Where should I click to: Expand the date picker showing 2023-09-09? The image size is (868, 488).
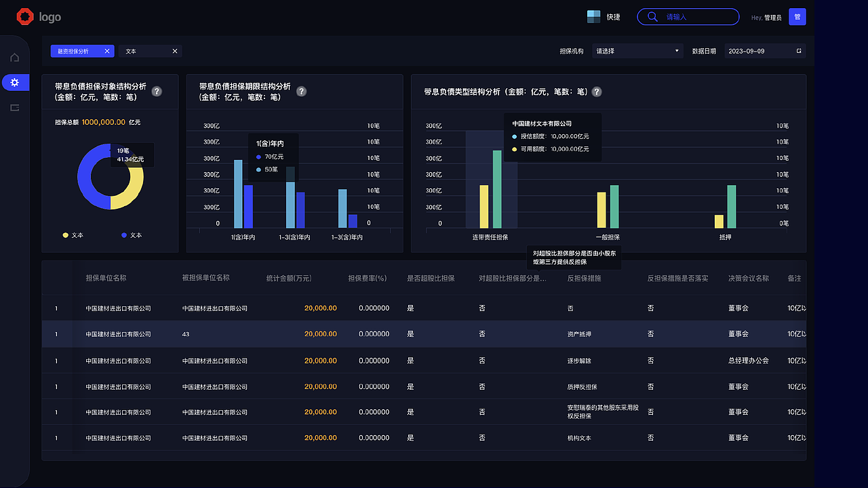(x=753, y=50)
